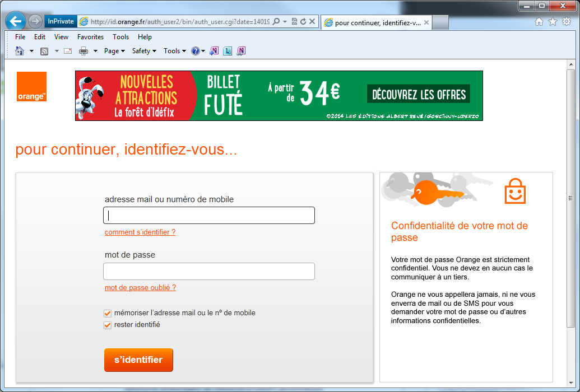580x392 pixels.
Task: Open 'comment s'identifier ?' link
Action: (140, 232)
